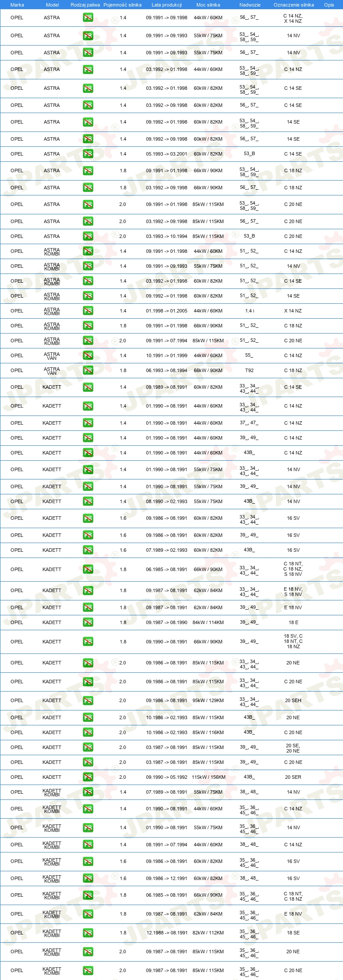The image size is (343, 980).
Task: Select the engine code cell 'X 14 NZ'
Action: (293, 311)
